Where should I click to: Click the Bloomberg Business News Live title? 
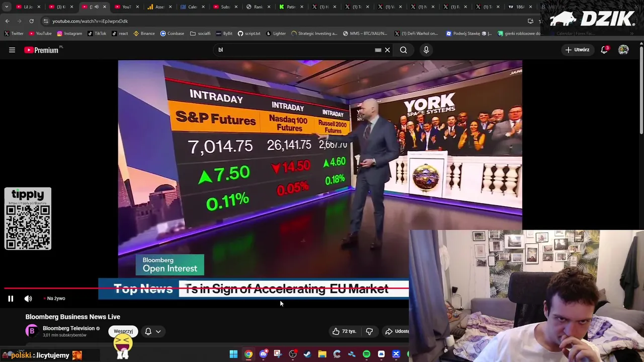pos(73,317)
